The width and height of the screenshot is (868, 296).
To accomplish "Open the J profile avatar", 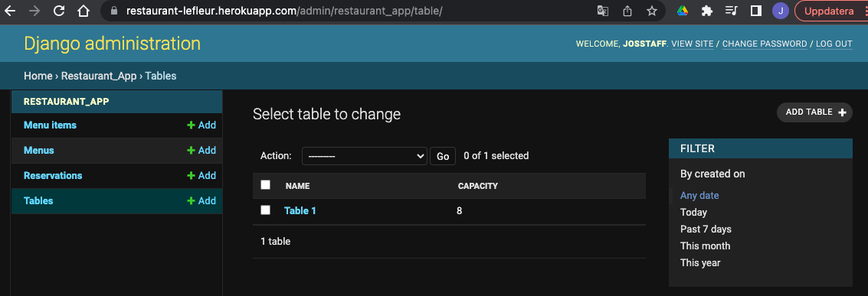I will click(x=781, y=11).
